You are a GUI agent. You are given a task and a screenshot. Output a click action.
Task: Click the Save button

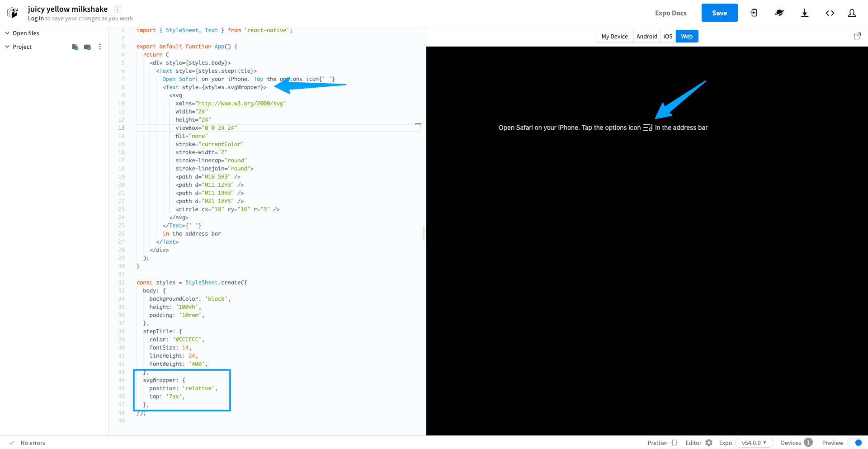tap(719, 13)
